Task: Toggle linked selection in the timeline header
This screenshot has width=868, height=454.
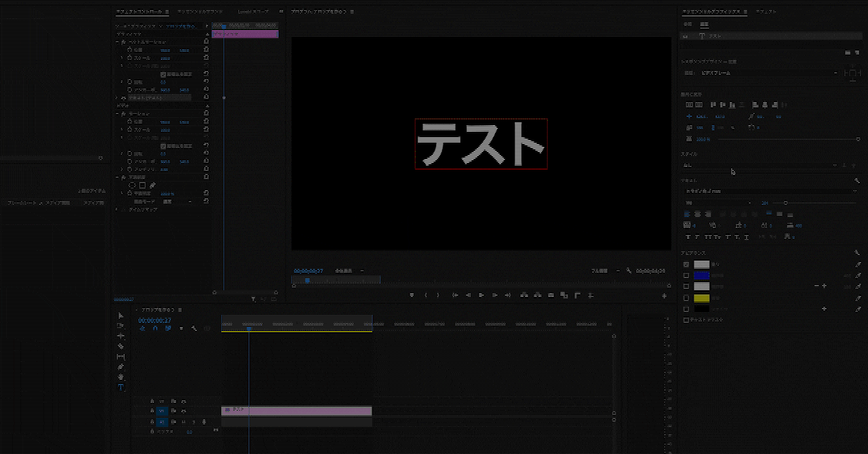Action: click(x=167, y=328)
